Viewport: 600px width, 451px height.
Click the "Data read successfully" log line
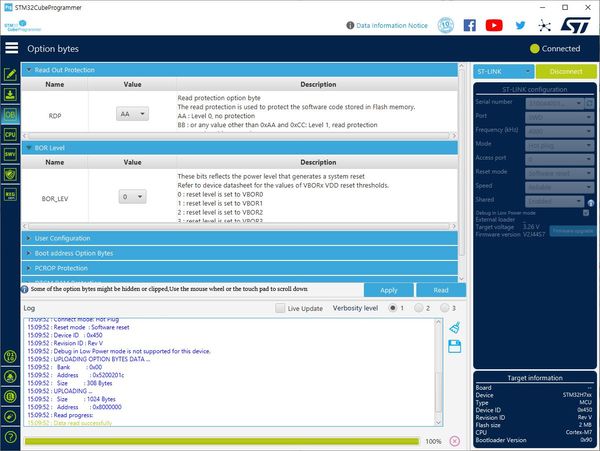pos(70,423)
